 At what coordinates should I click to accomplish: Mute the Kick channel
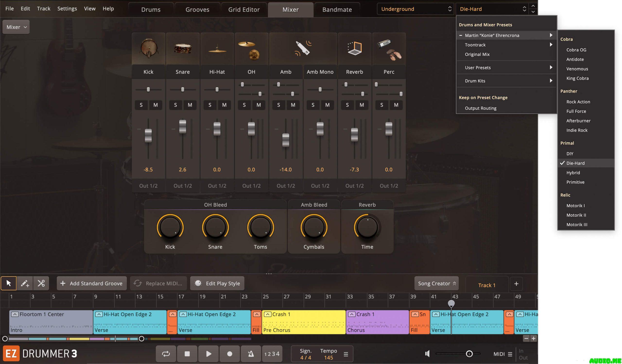click(x=155, y=105)
